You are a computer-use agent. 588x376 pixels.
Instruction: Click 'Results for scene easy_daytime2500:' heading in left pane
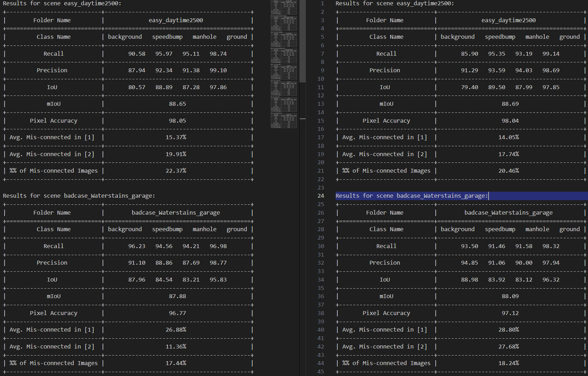click(62, 3)
